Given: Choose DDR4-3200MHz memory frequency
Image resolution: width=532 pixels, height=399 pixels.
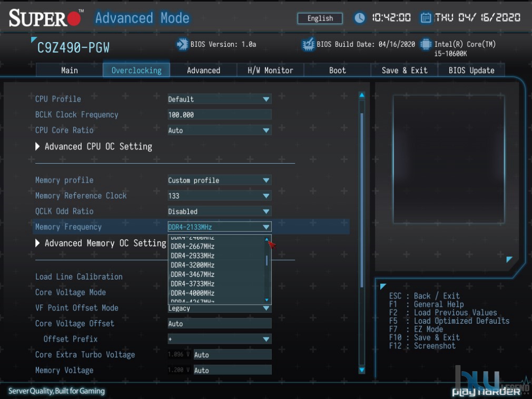Looking at the screenshot, I should tap(193, 265).
